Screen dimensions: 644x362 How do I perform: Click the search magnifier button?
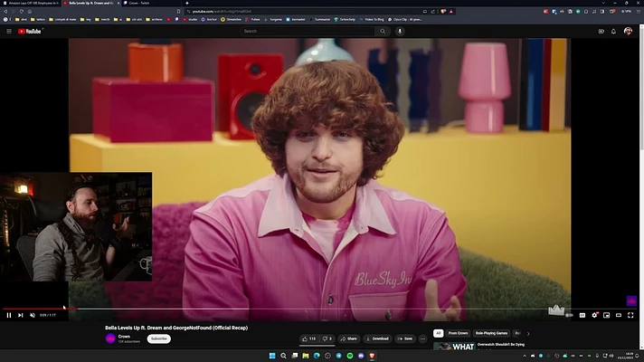pyautogui.click(x=383, y=32)
